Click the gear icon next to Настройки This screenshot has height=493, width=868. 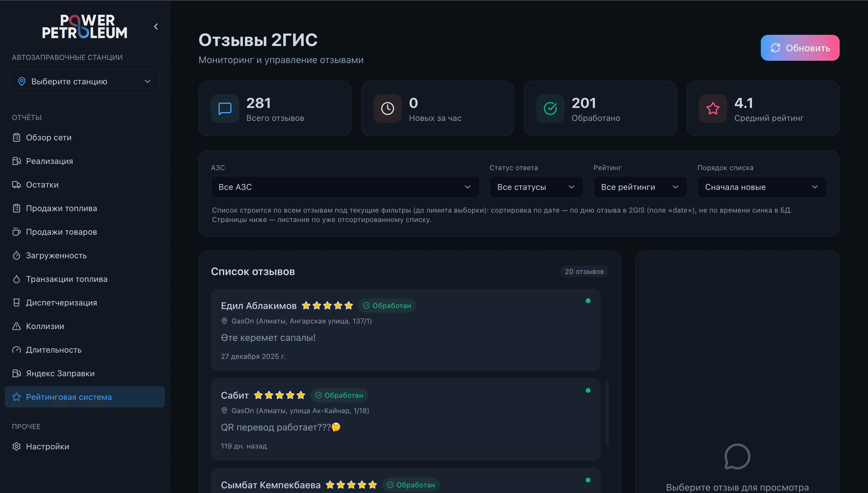16,447
